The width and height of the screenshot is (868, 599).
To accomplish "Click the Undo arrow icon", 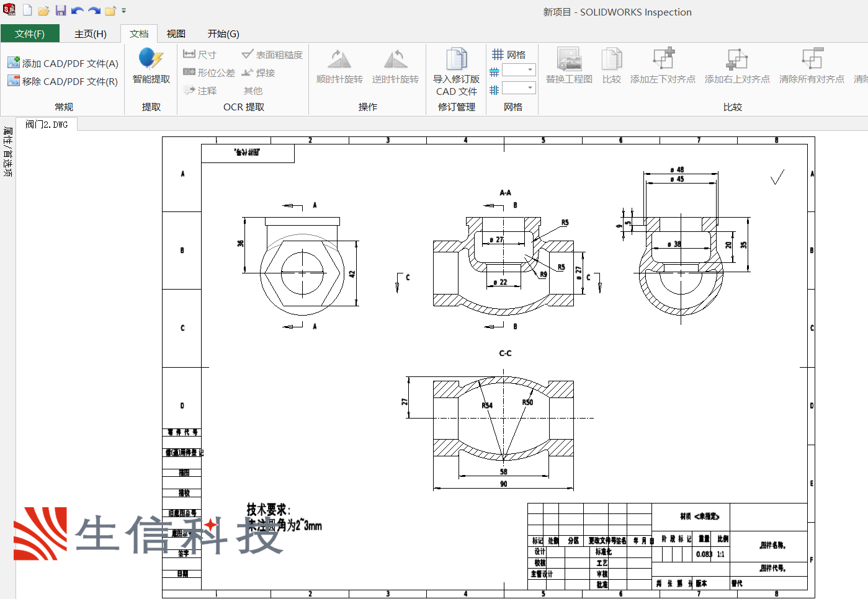I will click(x=77, y=11).
